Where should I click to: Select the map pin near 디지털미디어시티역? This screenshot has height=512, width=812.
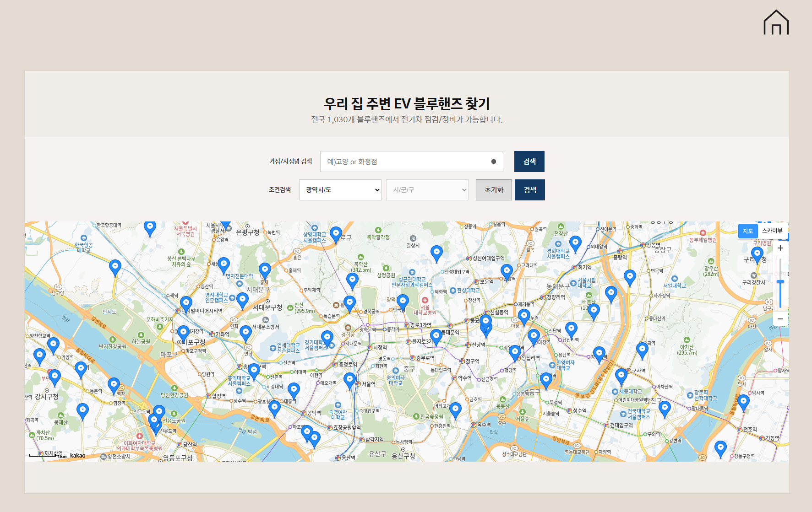coord(186,304)
